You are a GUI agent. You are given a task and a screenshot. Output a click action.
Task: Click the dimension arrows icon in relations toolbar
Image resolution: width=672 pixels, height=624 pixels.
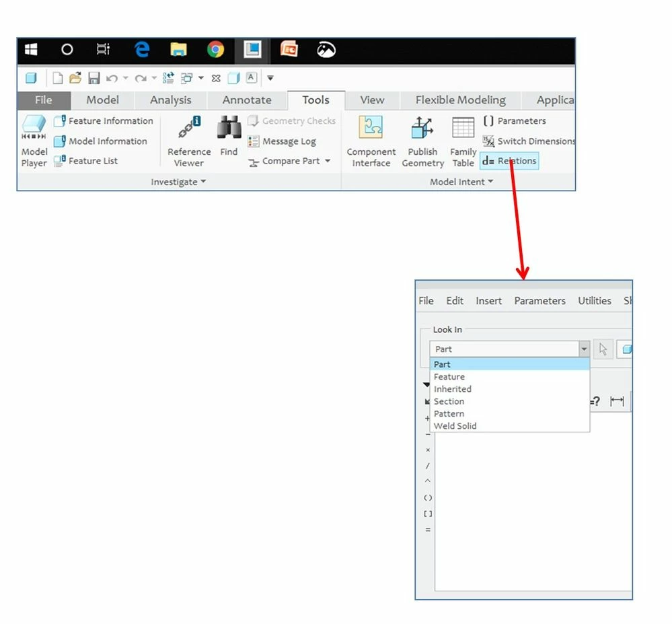pos(617,401)
